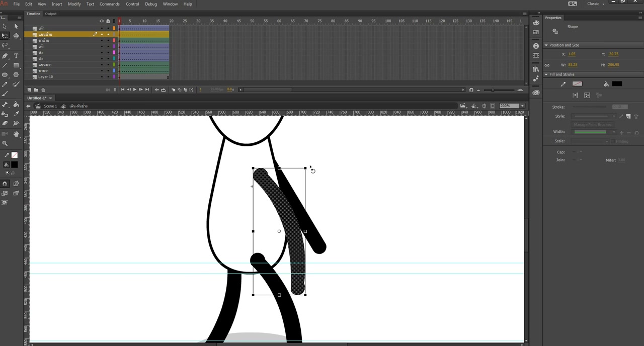Select the Zoom magnifier tool

tap(5, 143)
